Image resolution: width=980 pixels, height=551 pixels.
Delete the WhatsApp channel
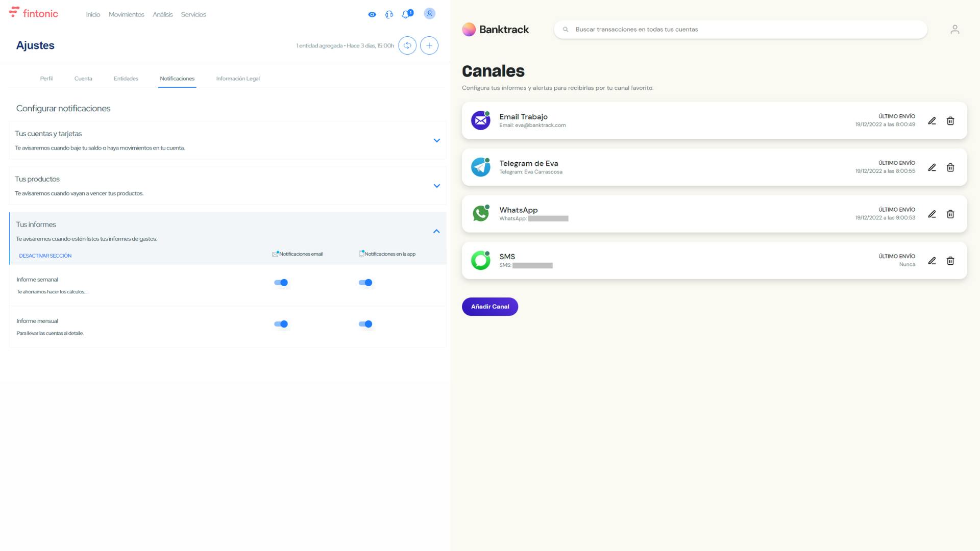(x=950, y=214)
